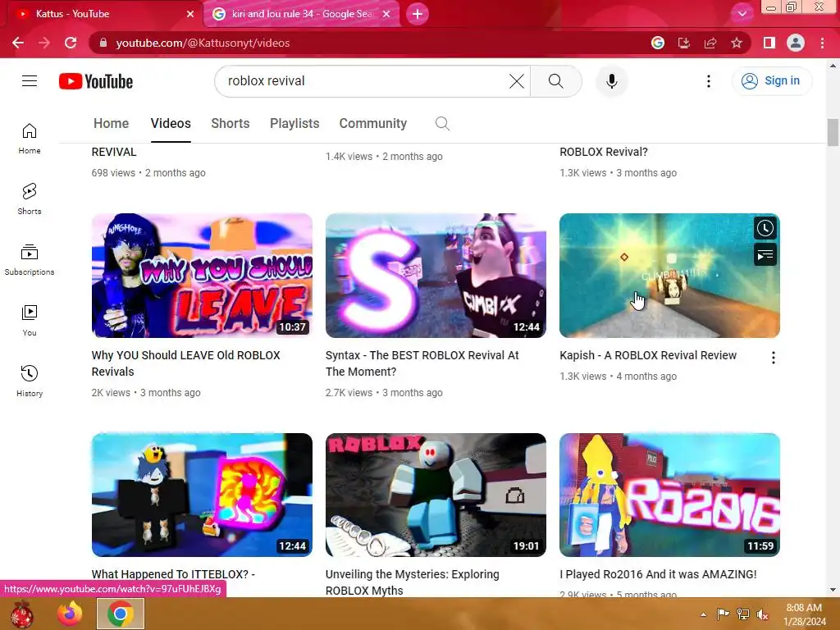This screenshot has height=630, width=840.
Task: Open "I Played Ro2016 And it was AMAZING!" title
Action: 659,574
